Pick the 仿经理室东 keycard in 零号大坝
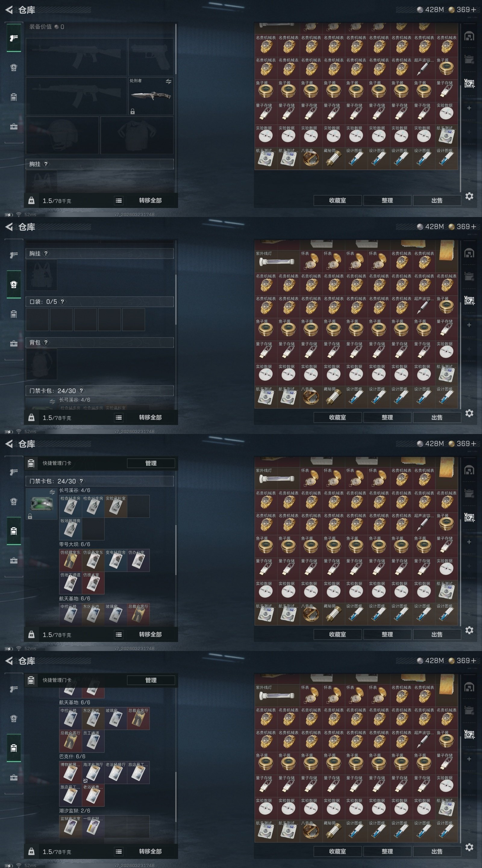The width and height of the screenshot is (482, 868). pyautogui.click(x=70, y=560)
